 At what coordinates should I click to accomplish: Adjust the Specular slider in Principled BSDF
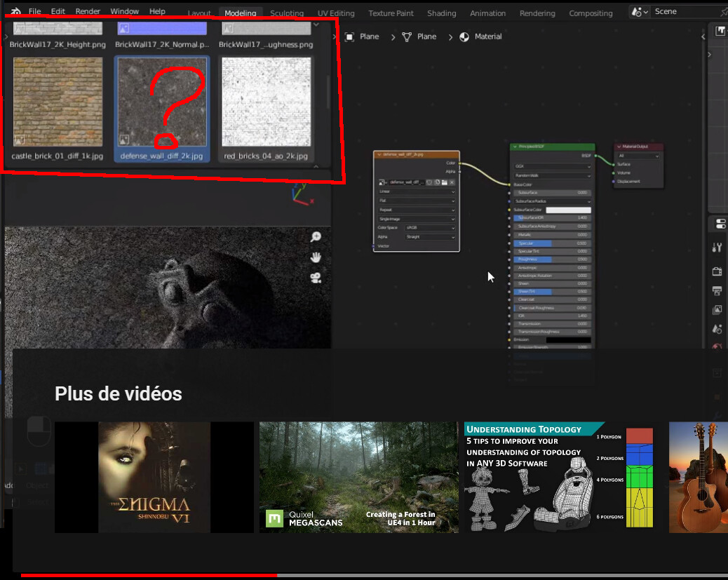click(x=553, y=243)
